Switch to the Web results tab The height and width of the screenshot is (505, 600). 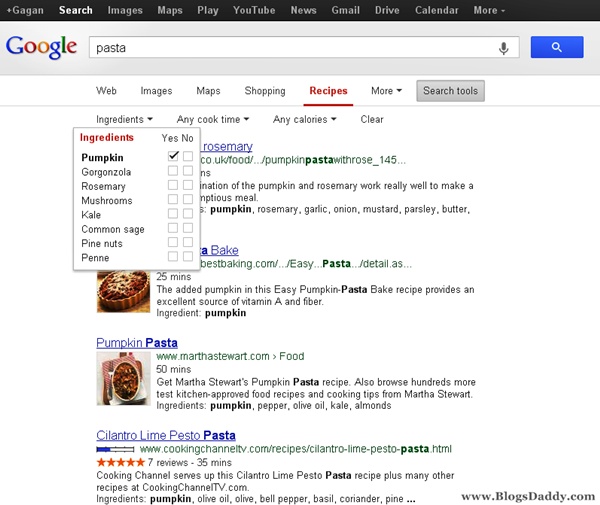[106, 91]
